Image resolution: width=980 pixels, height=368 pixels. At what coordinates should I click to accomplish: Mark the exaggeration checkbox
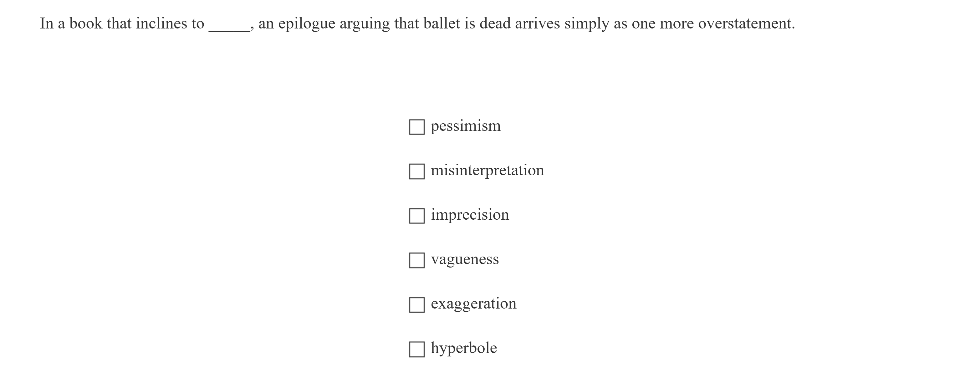416,305
